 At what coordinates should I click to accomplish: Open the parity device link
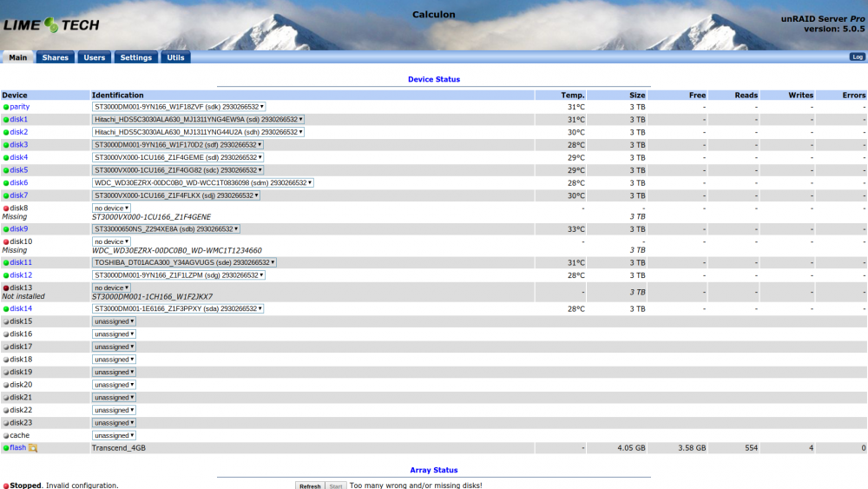tap(19, 107)
